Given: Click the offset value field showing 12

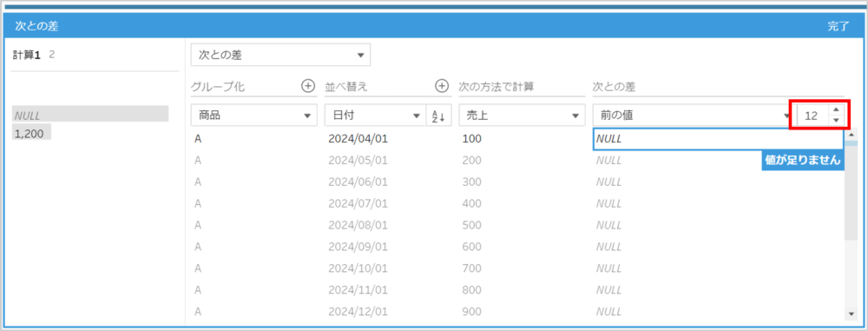Looking at the screenshot, I should coord(812,116).
